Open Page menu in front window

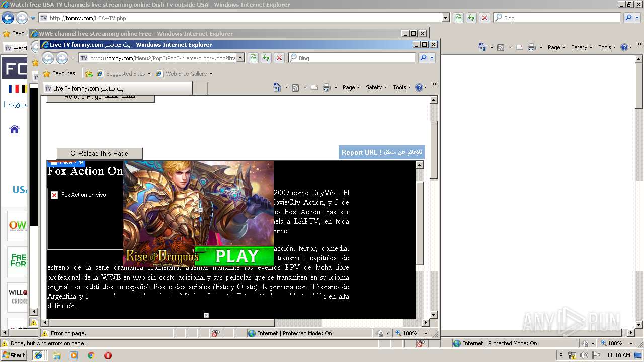[x=351, y=87]
